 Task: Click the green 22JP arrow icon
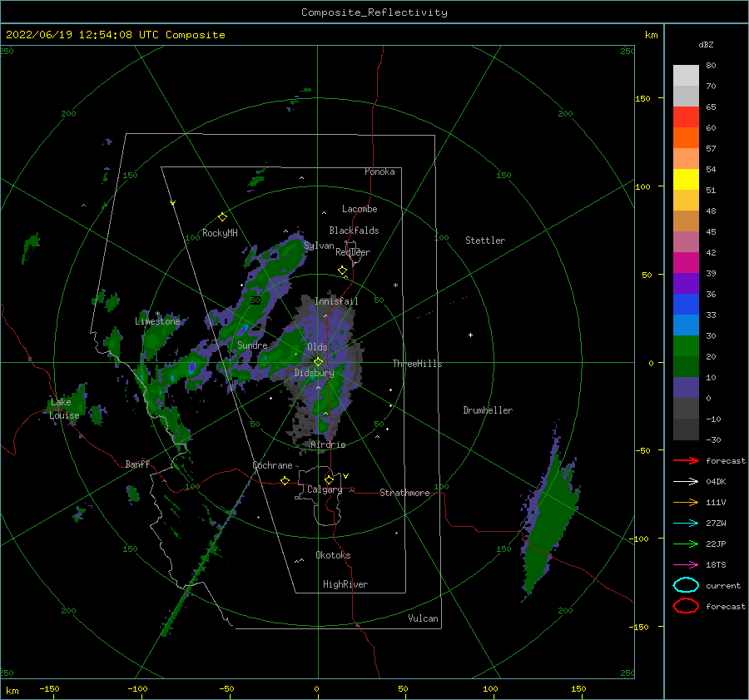pyautogui.click(x=686, y=544)
